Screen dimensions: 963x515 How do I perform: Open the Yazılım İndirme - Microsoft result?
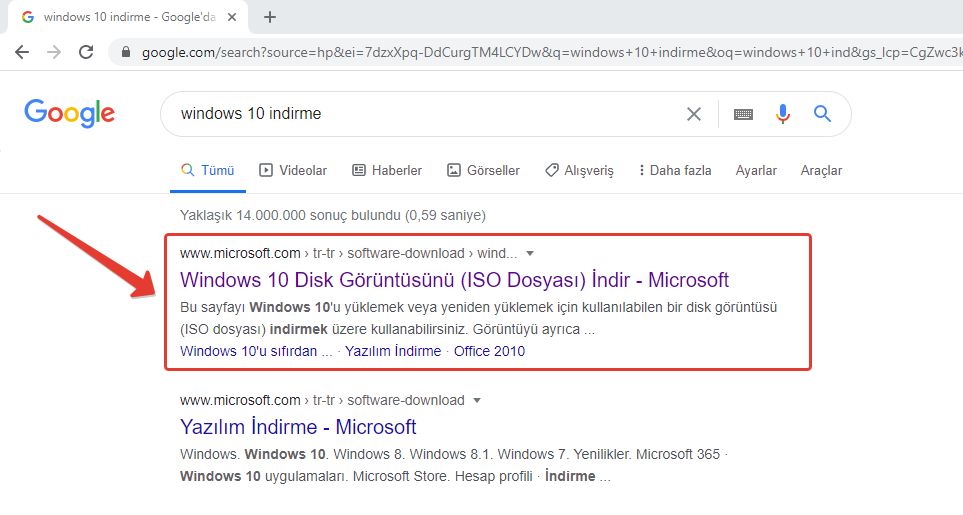[298, 427]
